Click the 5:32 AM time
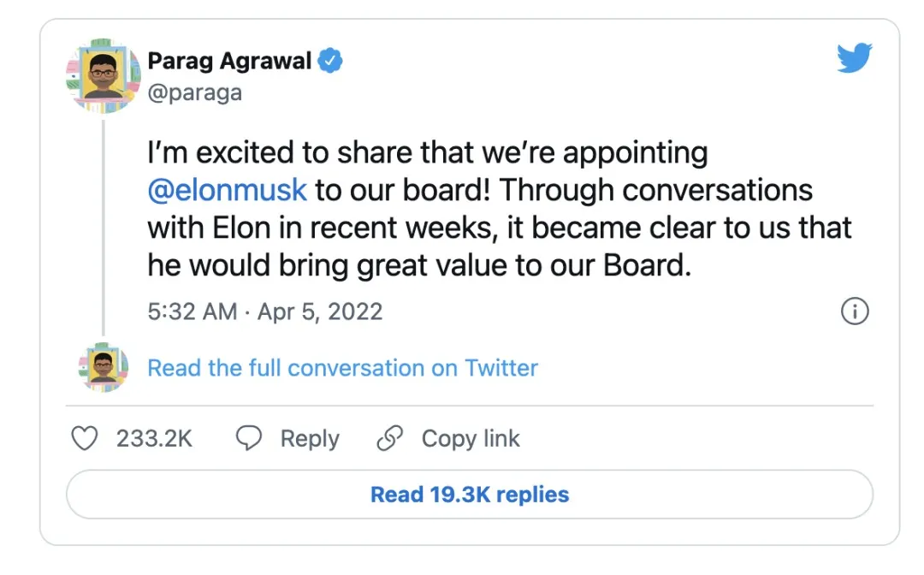 [192, 311]
